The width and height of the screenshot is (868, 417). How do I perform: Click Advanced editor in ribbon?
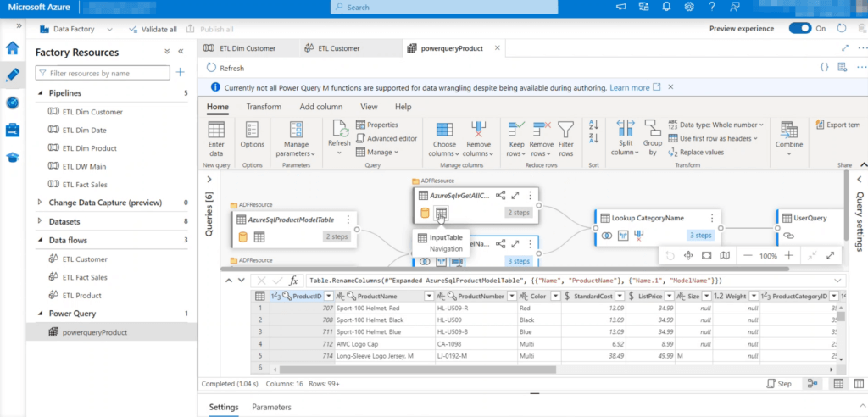coord(387,138)
